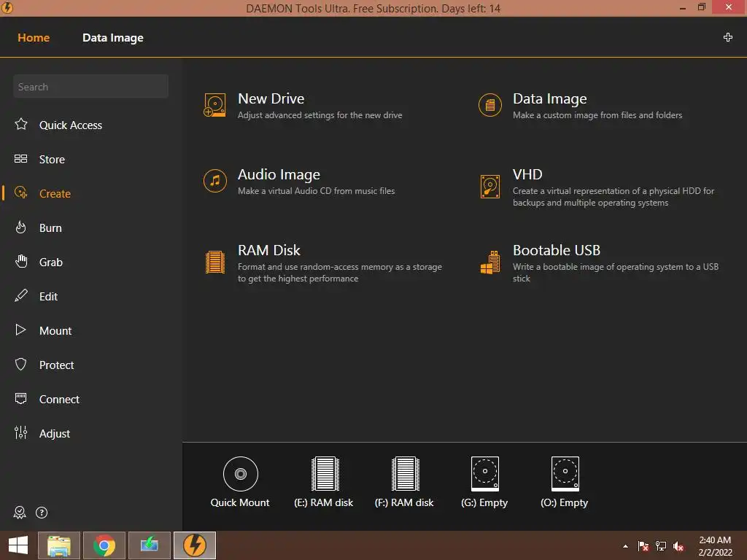Click the network tray icon
The width and height of the screenshot is (747, 560).
(x=661, y=546)
